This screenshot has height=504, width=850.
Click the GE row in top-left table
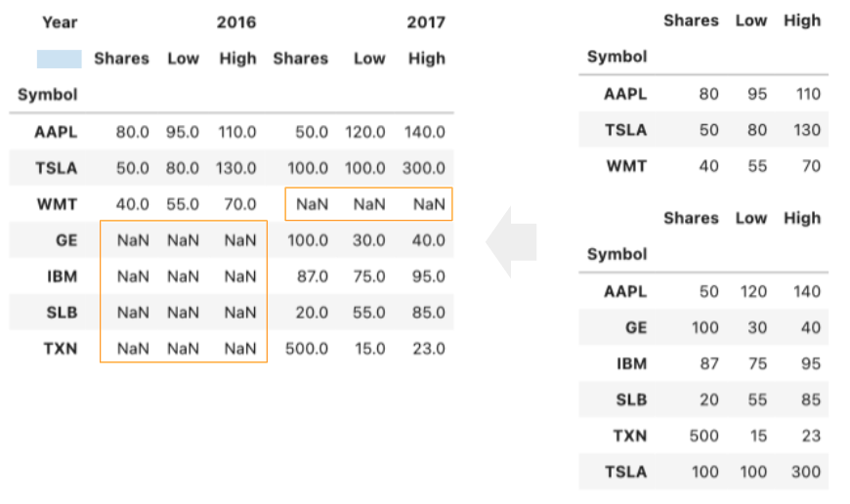point(65,240)
